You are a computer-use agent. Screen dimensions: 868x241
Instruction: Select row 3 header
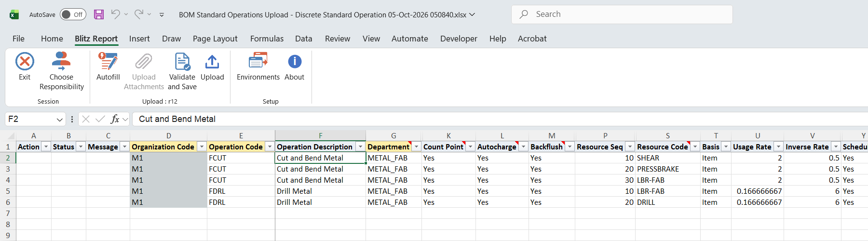click(x=8, y=169)
